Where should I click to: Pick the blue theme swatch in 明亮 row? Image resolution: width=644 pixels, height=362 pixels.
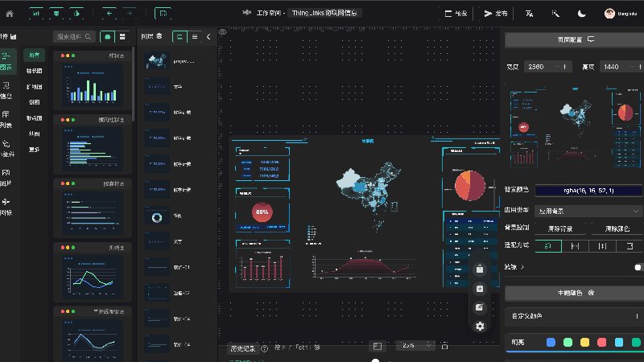(x=551, y=343)
